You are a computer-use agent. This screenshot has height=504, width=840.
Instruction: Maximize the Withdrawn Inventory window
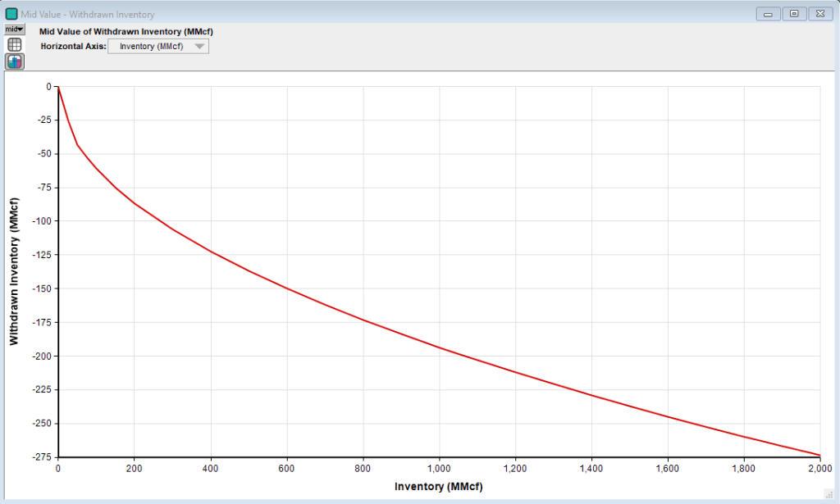point(794,13)
